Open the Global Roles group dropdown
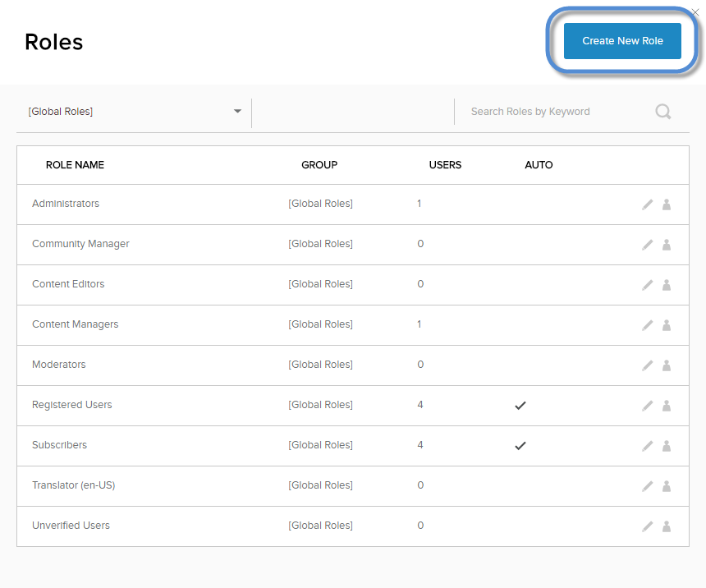The width and height of the screenshot is (706, 588). point(135,112)
